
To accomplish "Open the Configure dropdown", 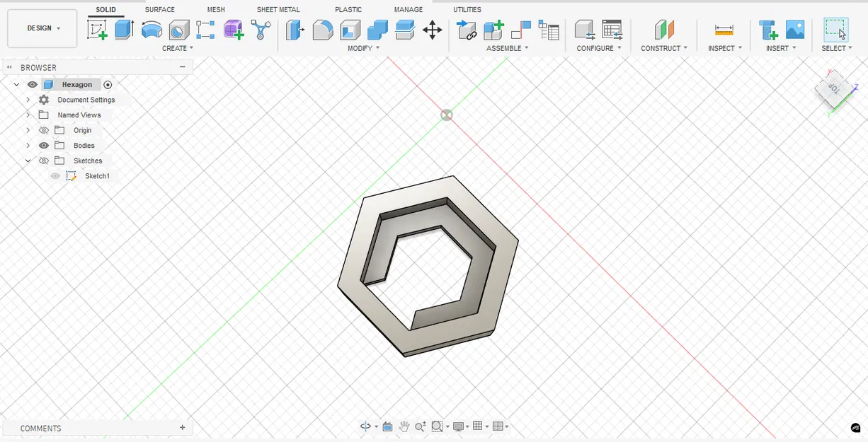I will tap(599, 48).
